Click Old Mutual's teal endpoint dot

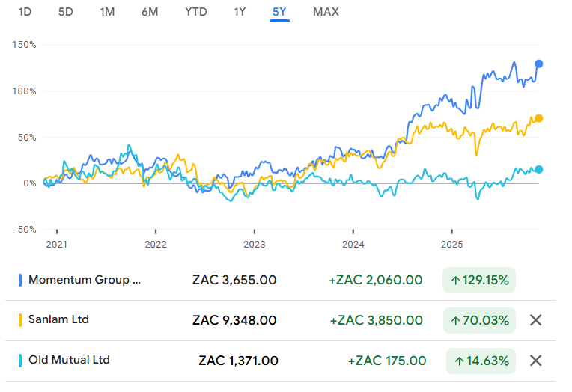(539, 169)
